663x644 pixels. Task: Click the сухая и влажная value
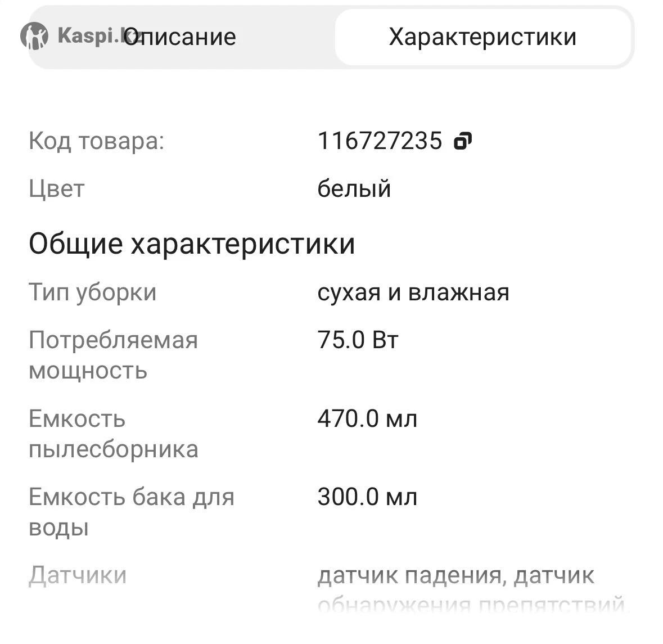(413, 292)
